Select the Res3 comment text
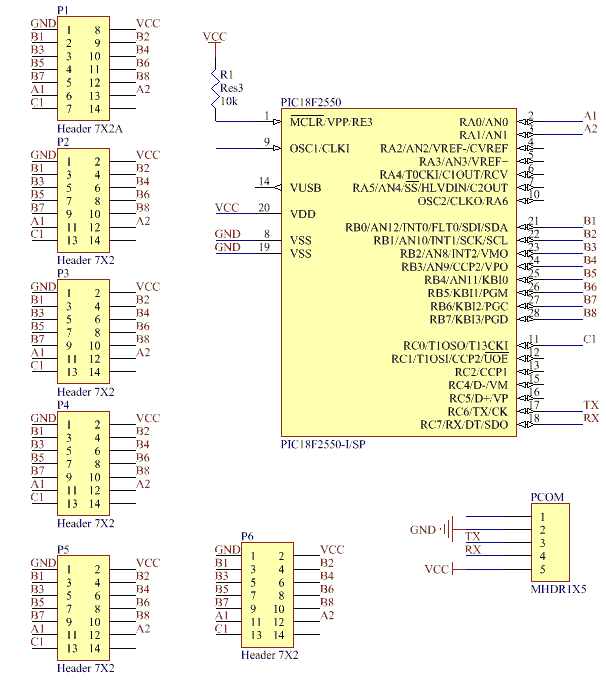Image resolution: width=606 pixels, height=685 pixels. coord(232,88)
